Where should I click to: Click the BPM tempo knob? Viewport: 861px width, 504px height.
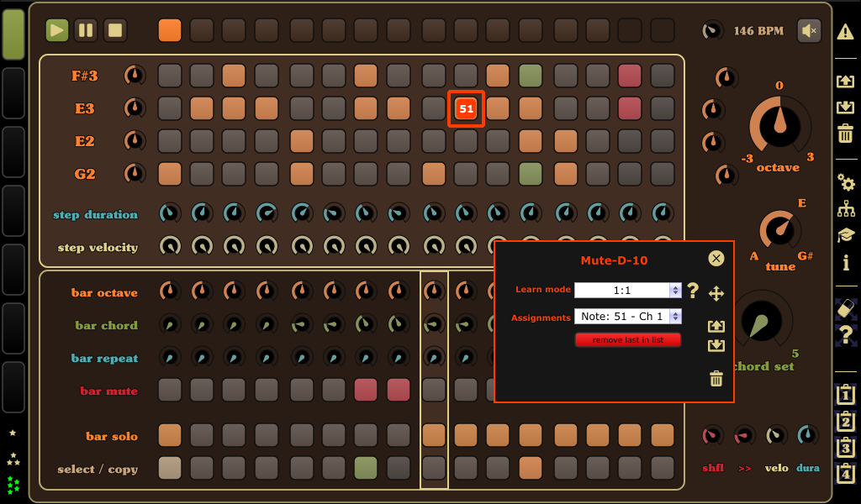tap(713, 30)
